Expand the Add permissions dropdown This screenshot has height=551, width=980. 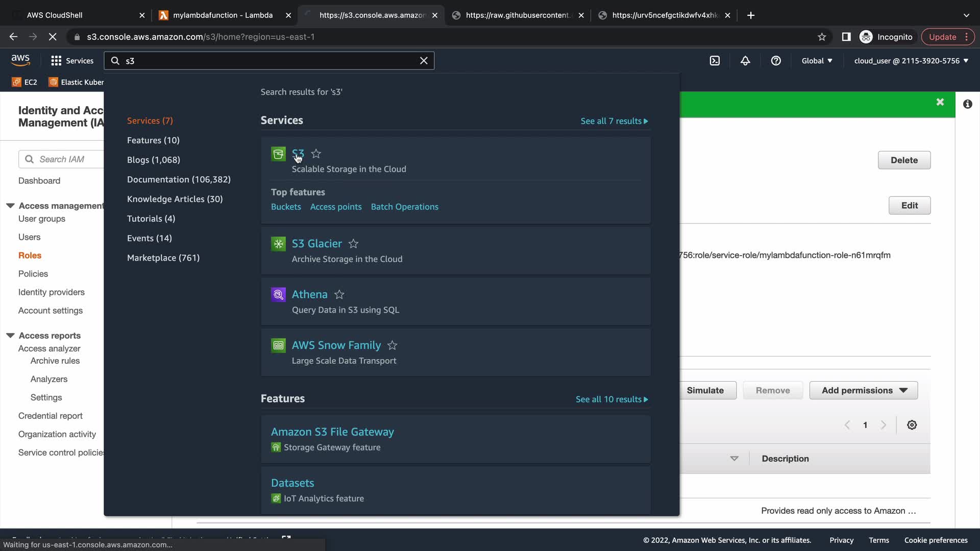(864, 390)
